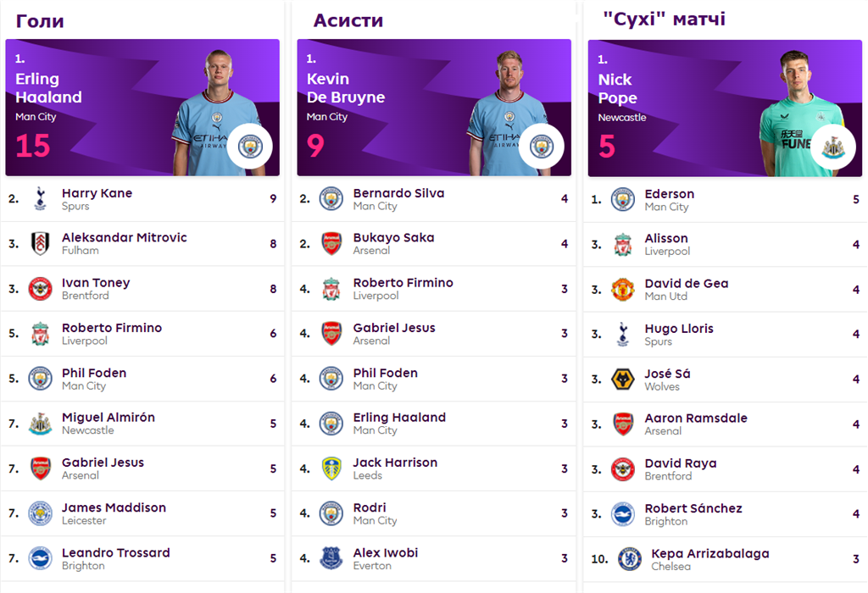The image size is (868, 593).
Task: Click the Chelsea crest beside Kepa Arrizabalaga
Action: (630, 559)
